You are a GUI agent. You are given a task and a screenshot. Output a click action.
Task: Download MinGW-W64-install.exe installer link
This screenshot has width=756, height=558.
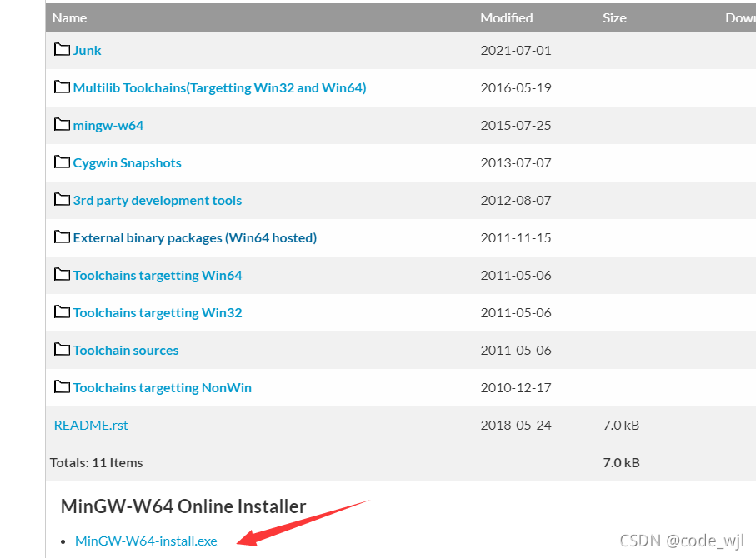point(146,541)
